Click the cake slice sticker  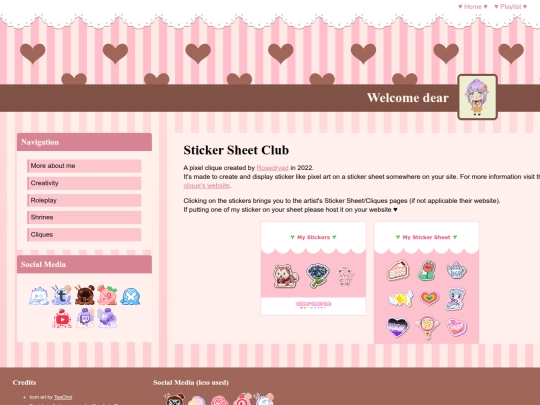tap(398, 270)
